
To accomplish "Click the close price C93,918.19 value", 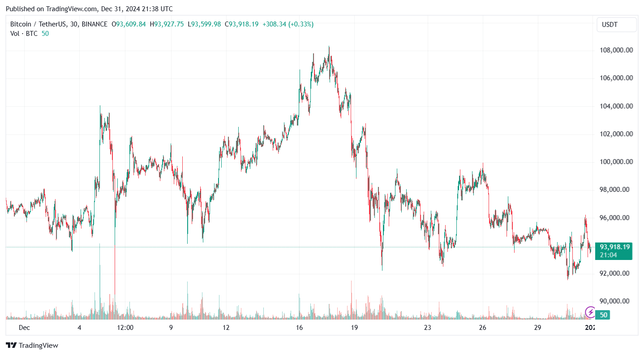I will tap(241, 24).
